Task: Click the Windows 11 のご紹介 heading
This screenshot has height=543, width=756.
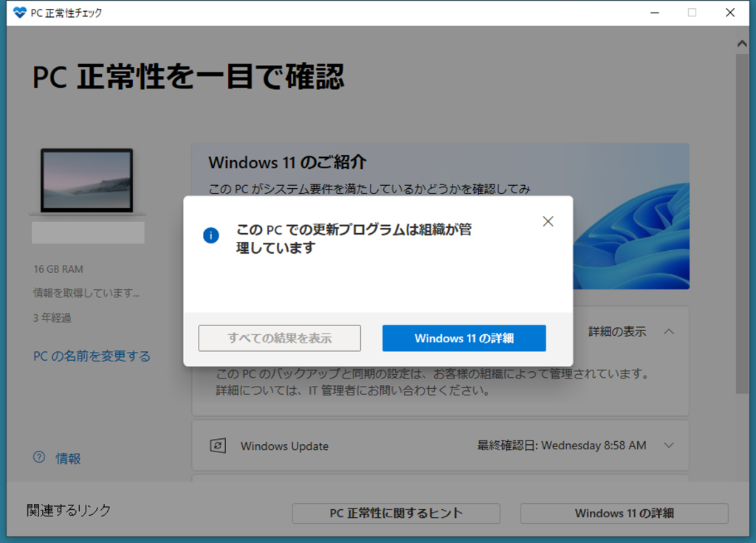Action: coord(287,162)
